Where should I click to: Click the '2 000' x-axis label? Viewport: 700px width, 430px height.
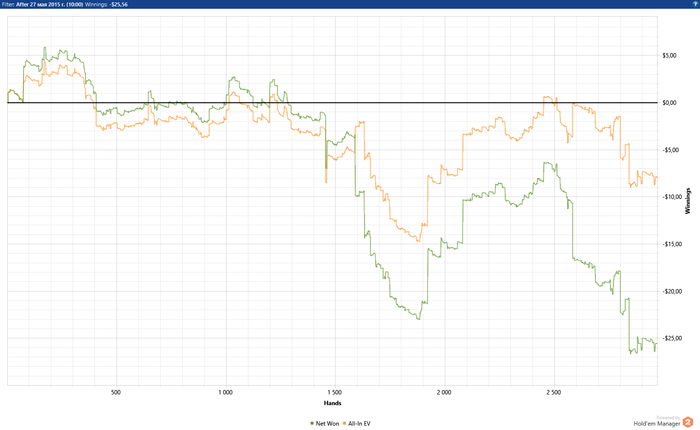tap(444, 392)
